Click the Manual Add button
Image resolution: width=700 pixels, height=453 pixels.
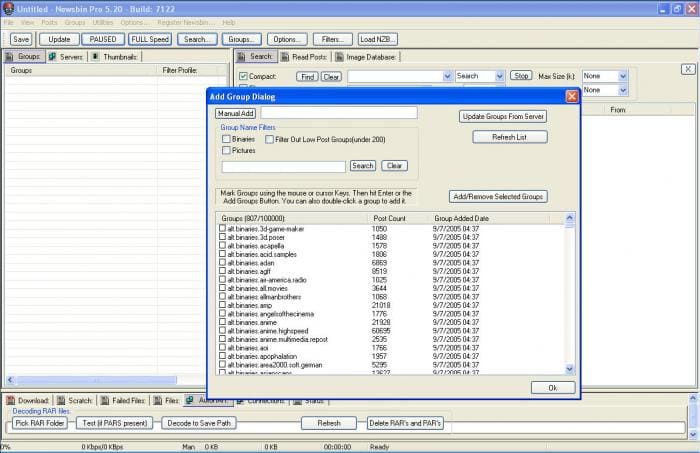(x=236, y=113)
